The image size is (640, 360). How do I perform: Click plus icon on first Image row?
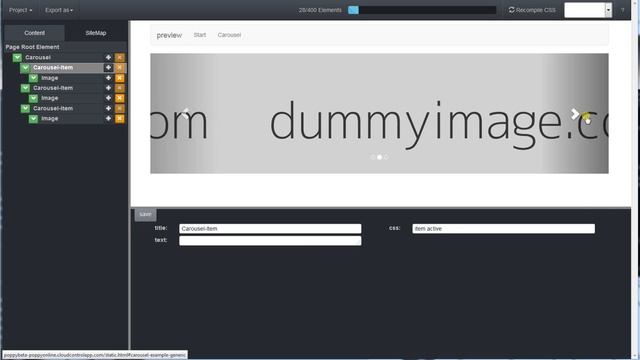[108, 78]
